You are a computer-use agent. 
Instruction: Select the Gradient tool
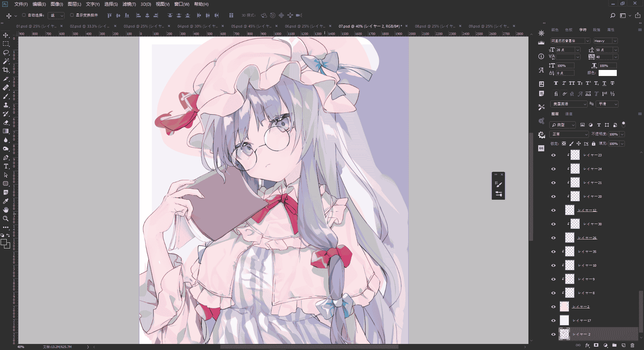coord(6,131)
